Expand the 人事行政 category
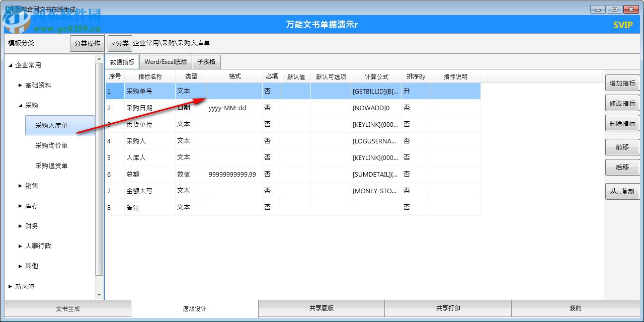Viewport: 644px width, 322px height. coord(19,246)
